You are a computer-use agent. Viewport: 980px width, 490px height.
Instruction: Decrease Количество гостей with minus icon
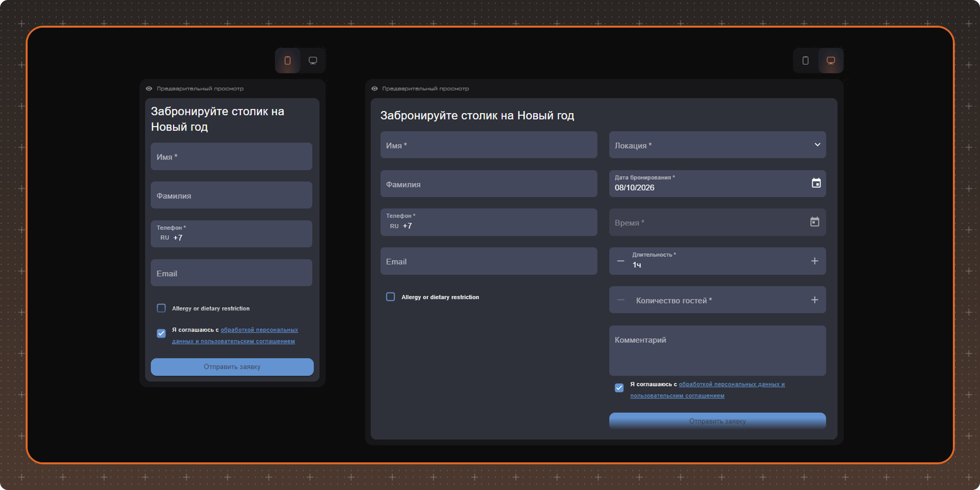pos(621,300)
